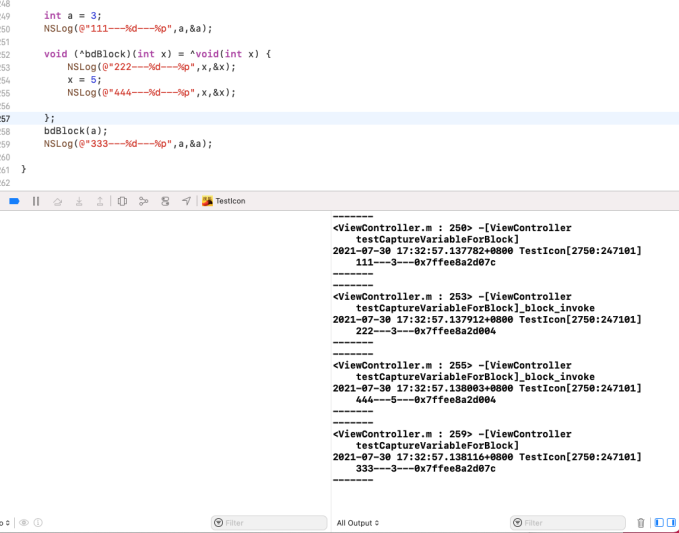Screen dimensions: 679x533
Task: Open Debug View Hierarchy
Action: pos(122,201)
